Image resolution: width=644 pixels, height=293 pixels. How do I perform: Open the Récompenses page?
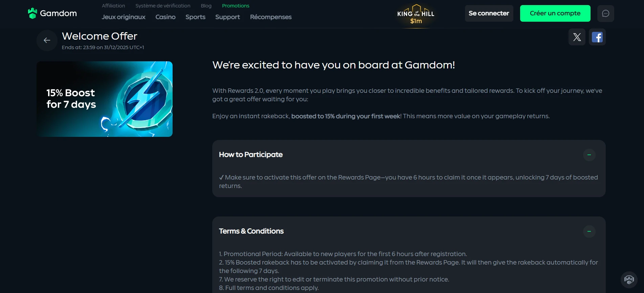click(271, 17)
